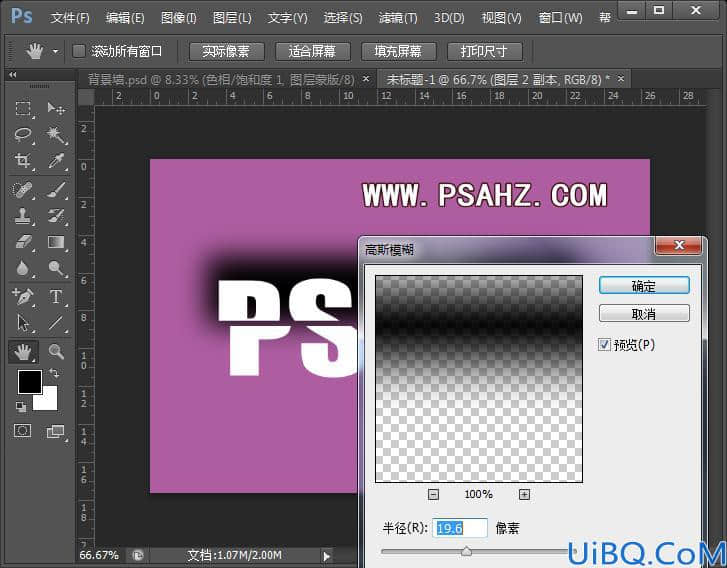
Task: Collapse the toolbox panel double arrow
Action: pyautogui.click(x=13, y=75)
